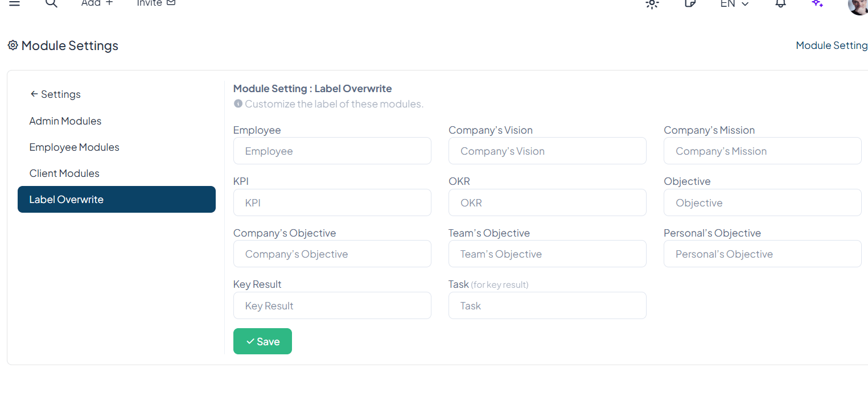Go back via the Settings arrow link

tap(55, 94)
